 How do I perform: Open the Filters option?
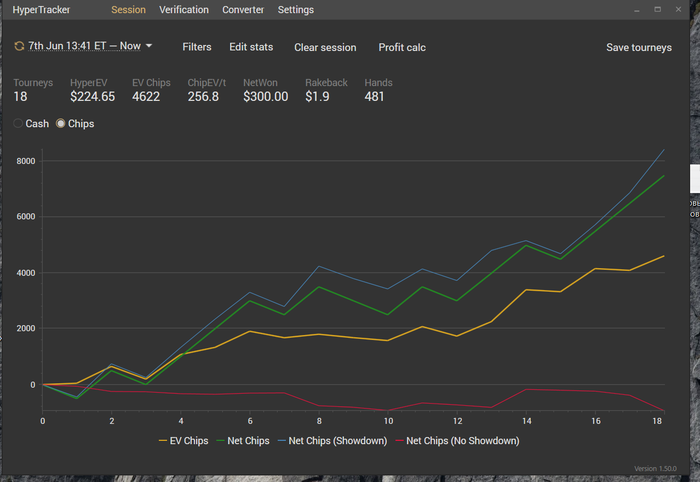[x=197, y=47]
